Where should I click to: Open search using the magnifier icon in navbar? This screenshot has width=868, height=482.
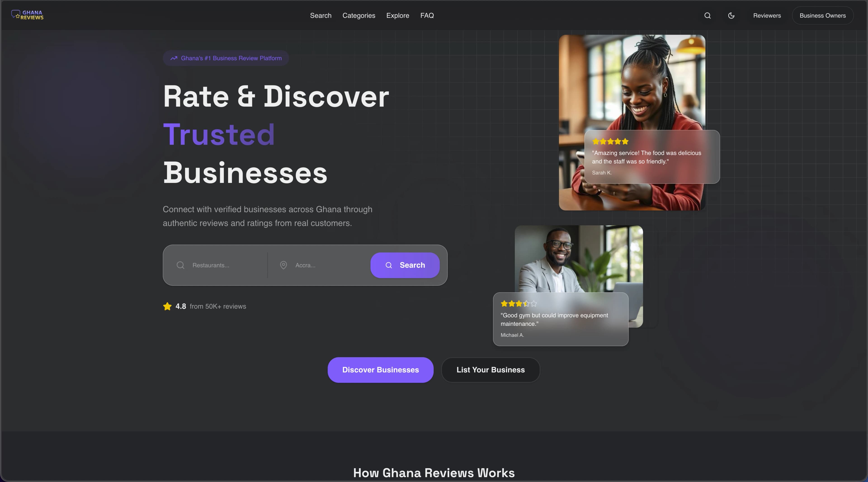click(x=707, y=16)
